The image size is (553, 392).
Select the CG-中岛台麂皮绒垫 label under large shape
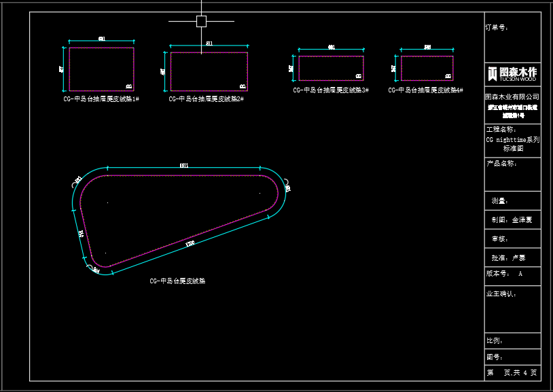(x=177, y=281)
